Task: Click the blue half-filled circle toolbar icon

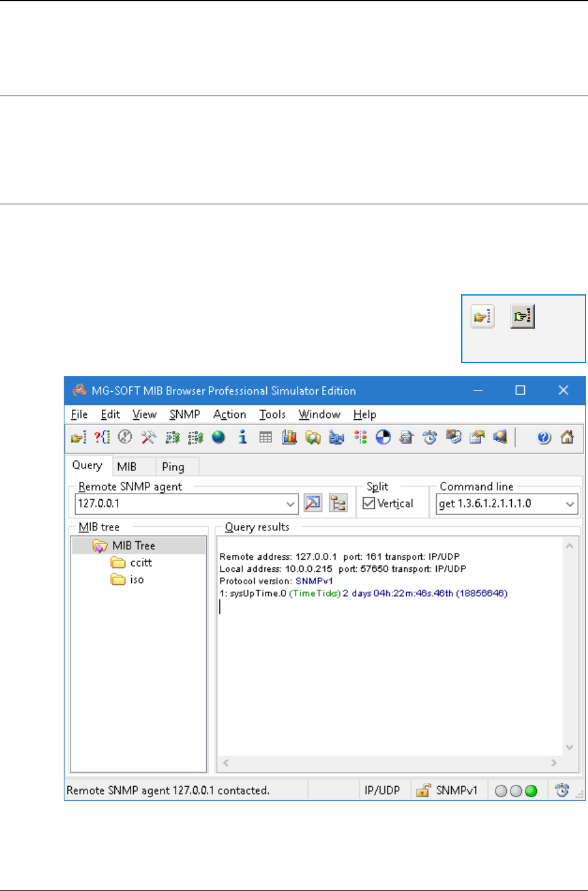Action: click(383, 437)
